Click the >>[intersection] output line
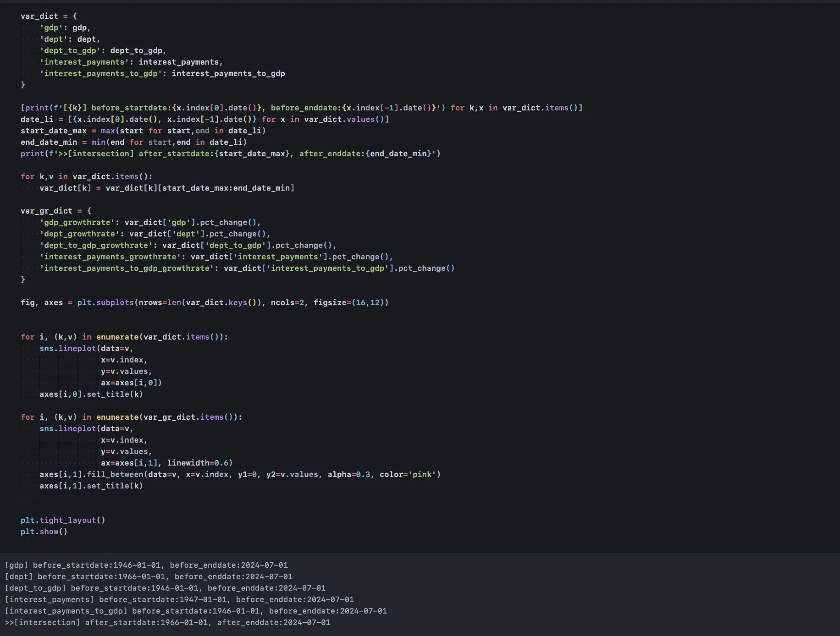 point(167,622)
